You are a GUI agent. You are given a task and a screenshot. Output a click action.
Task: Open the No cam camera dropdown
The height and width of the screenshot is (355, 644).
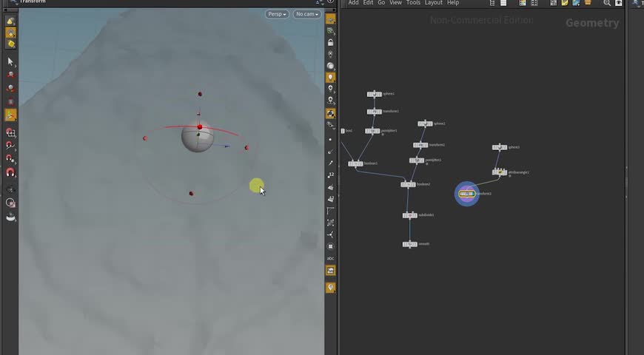pos(306,14)
